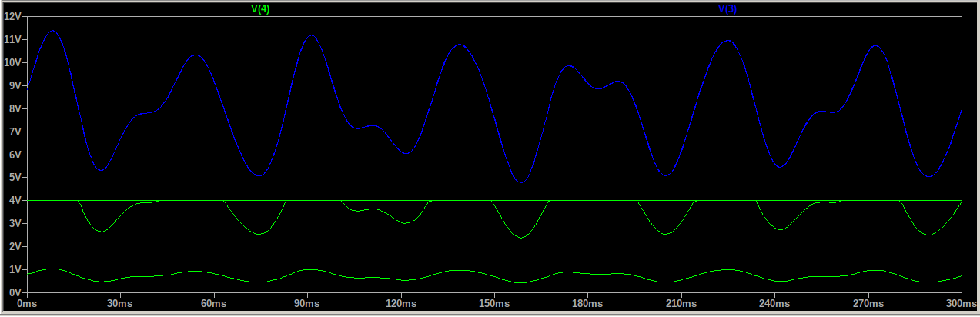The height and width of the screenshot is (317, 980).
Task: Click the 120ms horizontal axis label
Action: (x=400, y=305)
